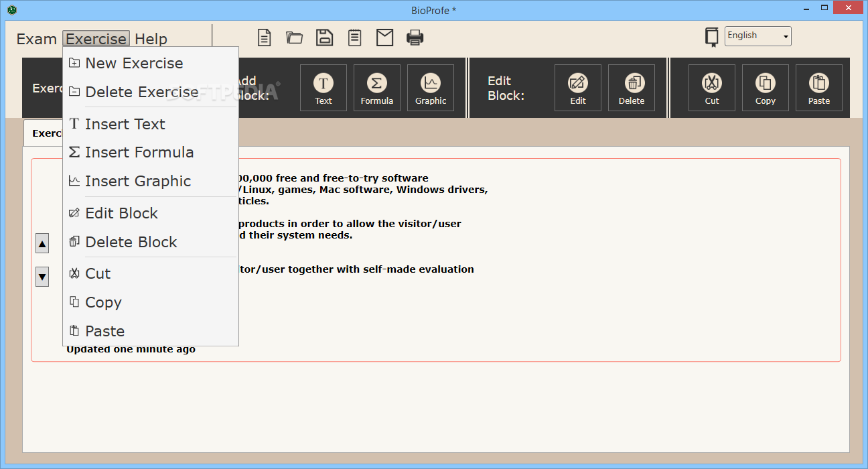Select Insert Text menu entry
This screenshot has width=868, height=469.
pyautogui.click(x=151, y=124)
